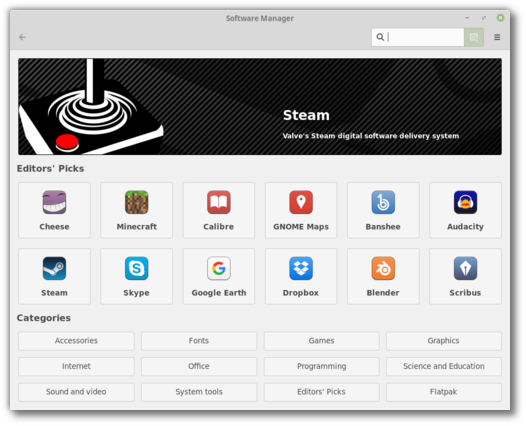Open the System tools category
Viewport: 526px width, 426px height.
[199, 392]
